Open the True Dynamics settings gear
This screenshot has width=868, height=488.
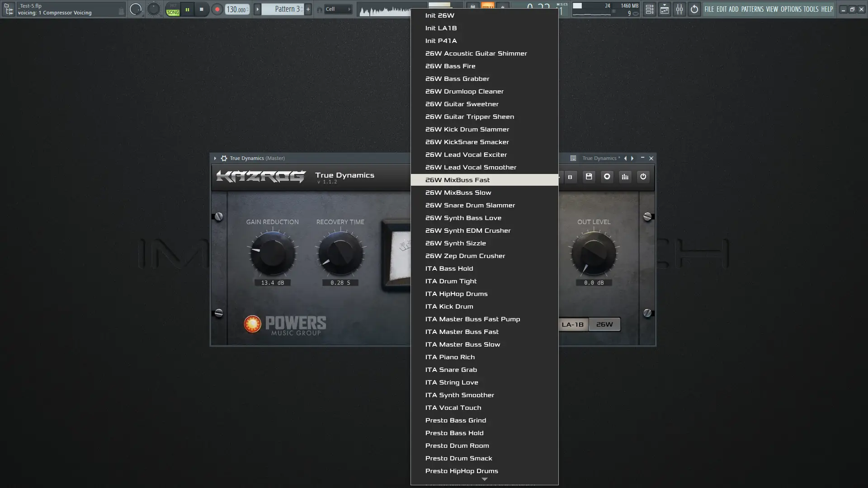(x=607, y=177)
